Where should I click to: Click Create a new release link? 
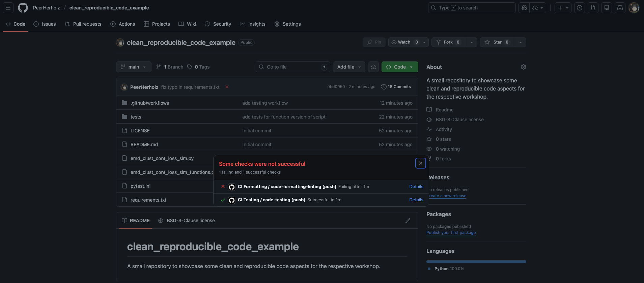pyautogui.click(x=448, y=196)
